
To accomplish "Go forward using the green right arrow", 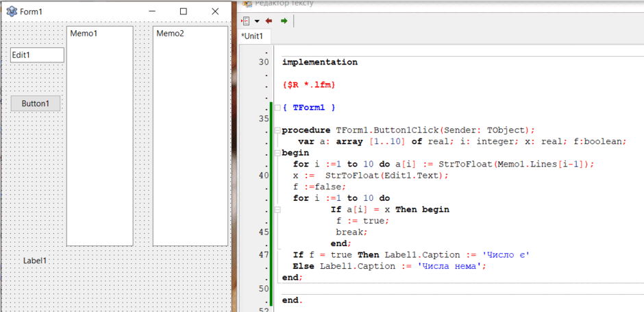I will [x=284, y=21].
